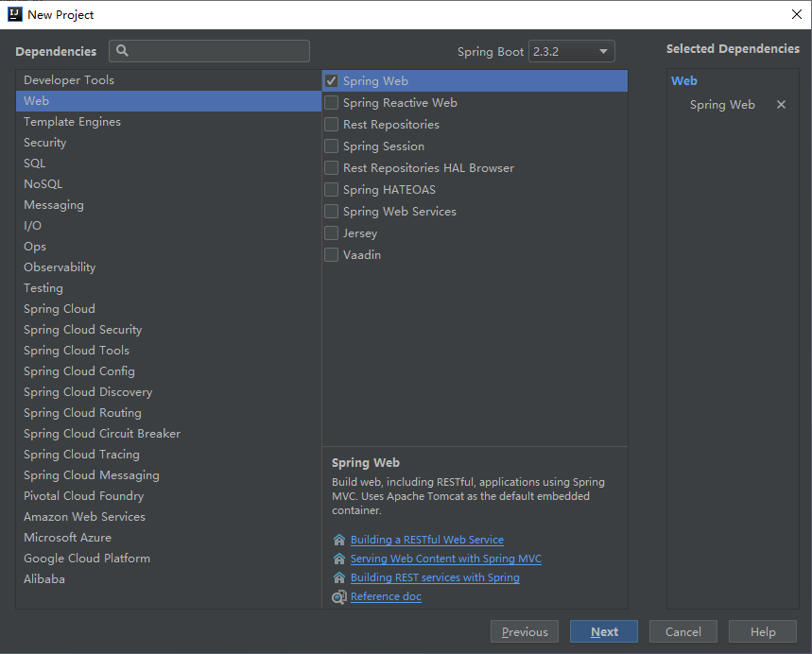Choose Spring Cloud Tracing category
This screenshot has height=654, width=812.
(x=169, y=455)
